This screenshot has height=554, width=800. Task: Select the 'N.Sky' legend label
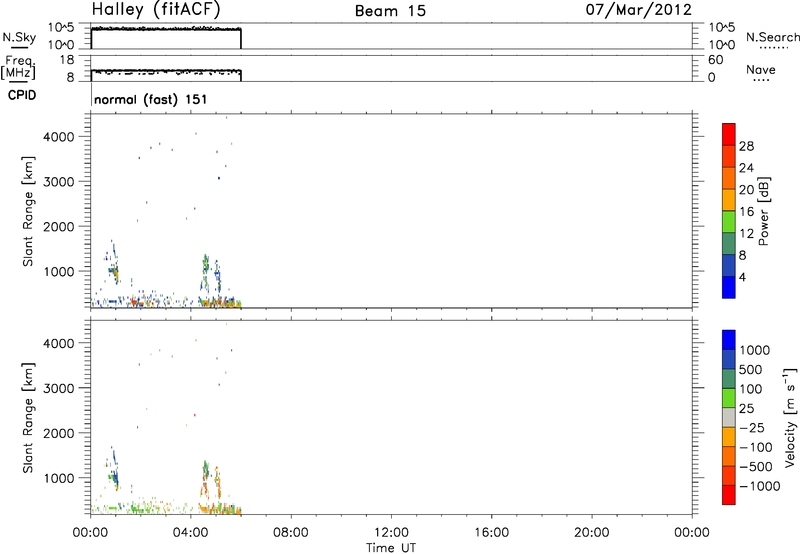pos(19,37)
